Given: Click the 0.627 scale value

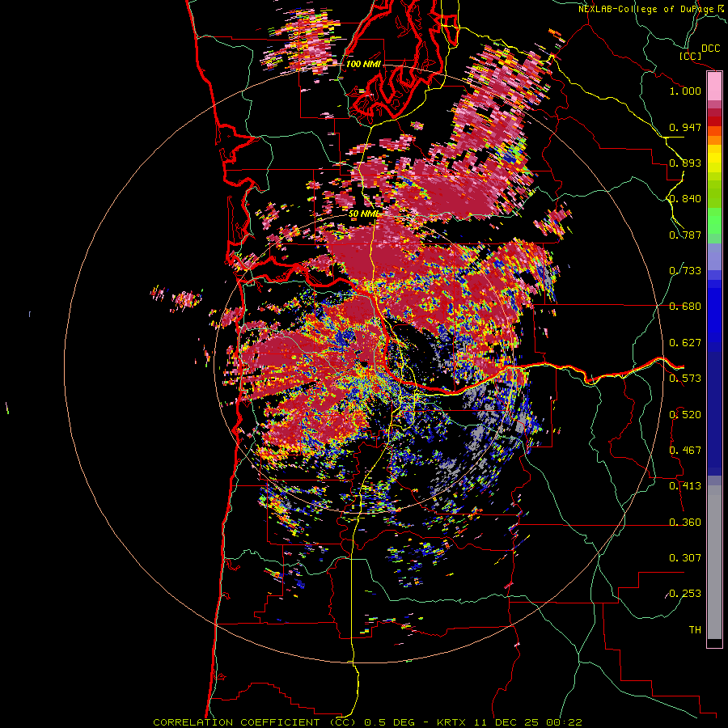Looking at the screenshot, I should [x=685, y=343].
